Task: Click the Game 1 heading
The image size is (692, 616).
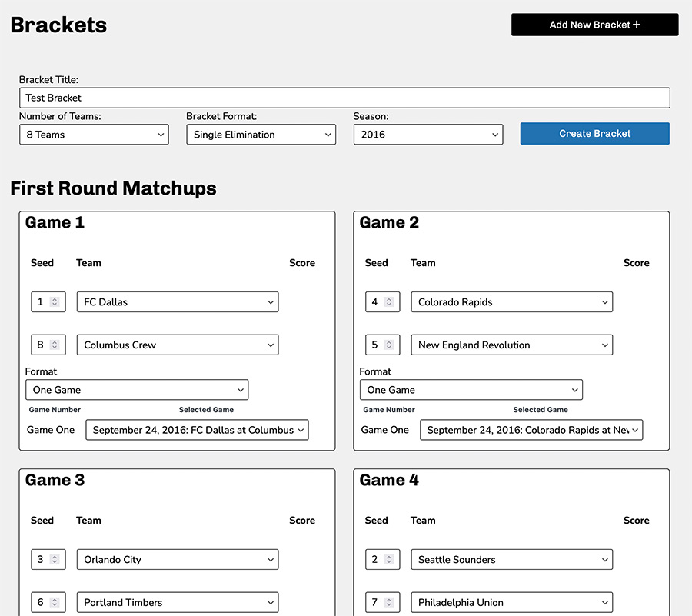Action: [55, 222]
